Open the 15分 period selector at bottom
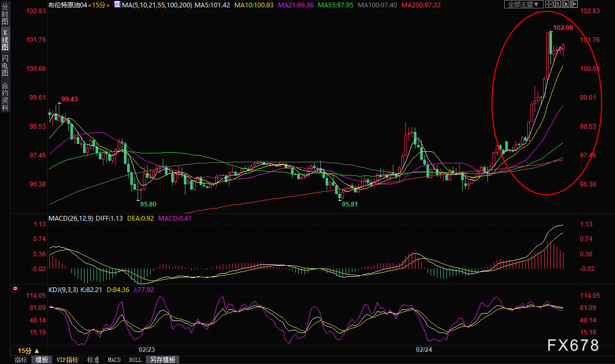This screenshot has width=615, height=364. [x=29, y=351]
